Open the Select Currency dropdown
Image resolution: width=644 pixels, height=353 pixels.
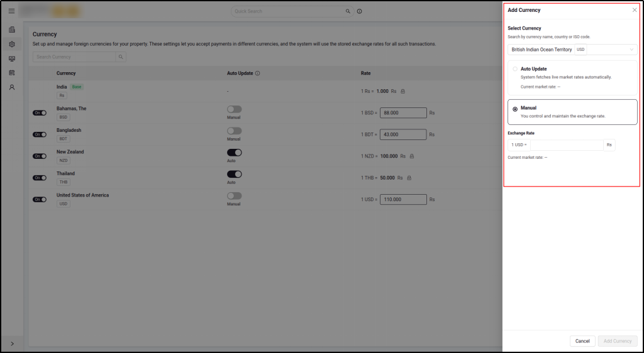pyautogui.click(x=572, y=50)
